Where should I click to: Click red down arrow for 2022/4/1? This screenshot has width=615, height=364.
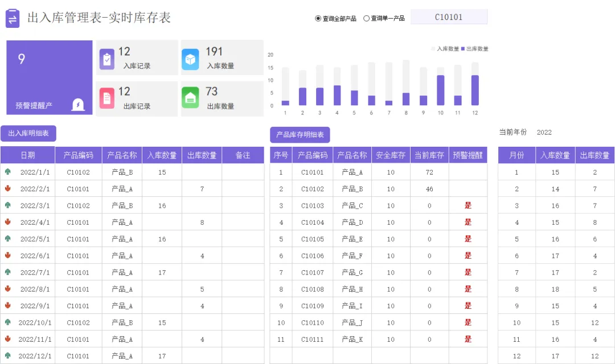pyautogui.click(x=7, y=222)
